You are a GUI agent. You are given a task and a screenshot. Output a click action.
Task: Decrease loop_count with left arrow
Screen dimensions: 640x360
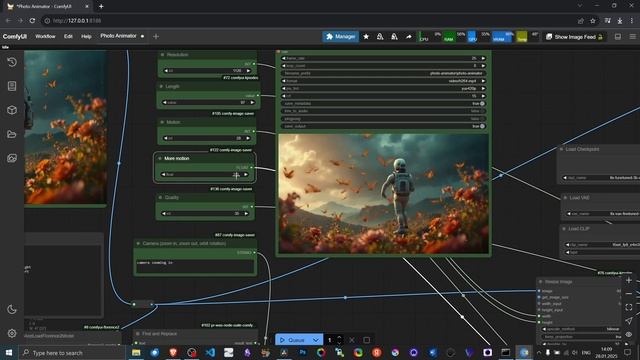284,66
